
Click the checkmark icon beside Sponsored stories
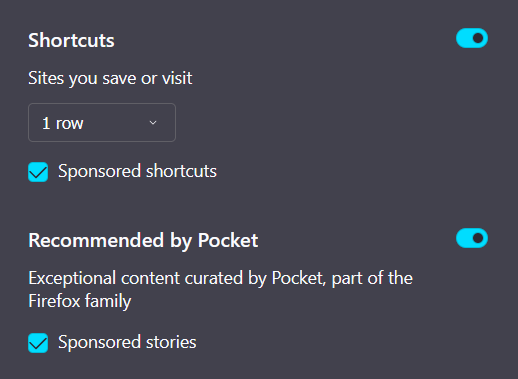[38, 343]
